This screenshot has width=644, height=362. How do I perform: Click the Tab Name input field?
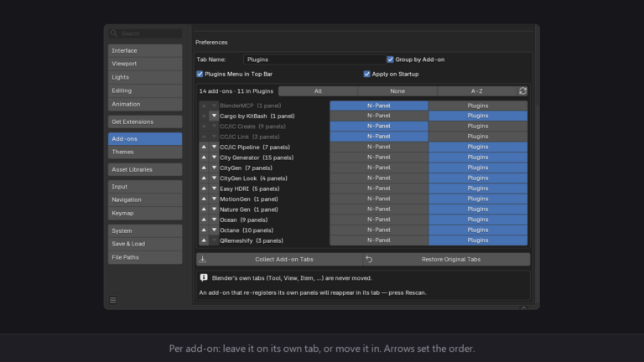314,59
